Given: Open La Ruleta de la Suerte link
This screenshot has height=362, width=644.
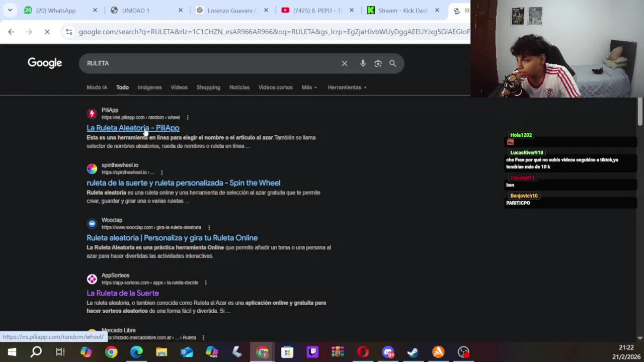Looking at the screenshot, I should point(123,293).
